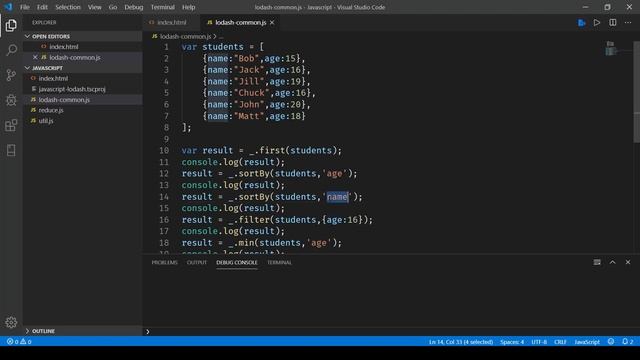Image resolution: width=640 pixels, height=360 pixels.
Task: Click the Run play icon in editor toolbar
Action: tap(597, 23)
